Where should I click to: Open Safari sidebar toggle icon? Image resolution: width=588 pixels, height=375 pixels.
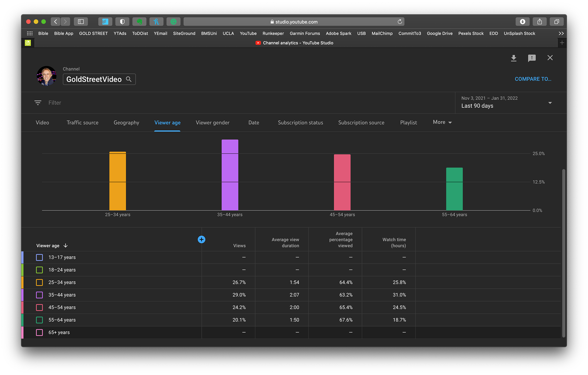point(81,22)
